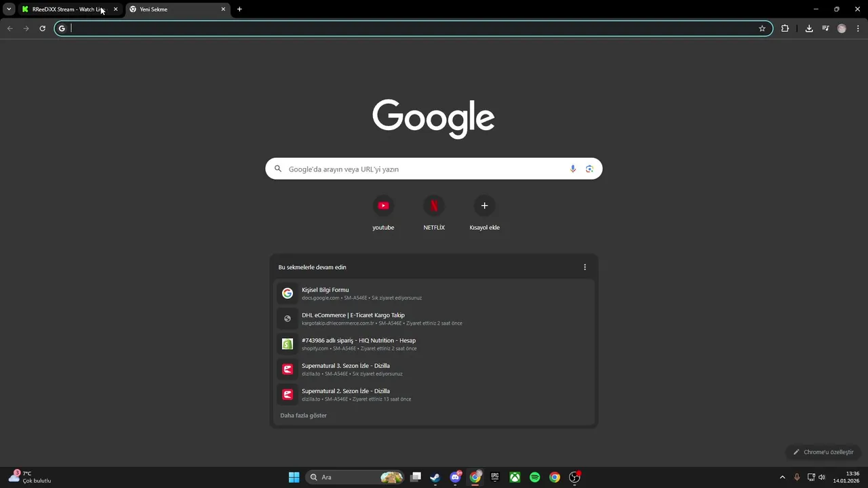Expand list with Daha fazla göster

pyautogui.click(x=303, y=415)
